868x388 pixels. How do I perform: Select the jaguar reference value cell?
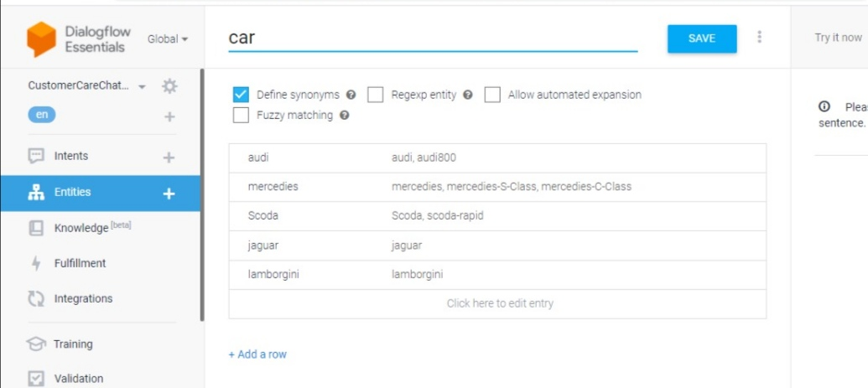[263, 246]
